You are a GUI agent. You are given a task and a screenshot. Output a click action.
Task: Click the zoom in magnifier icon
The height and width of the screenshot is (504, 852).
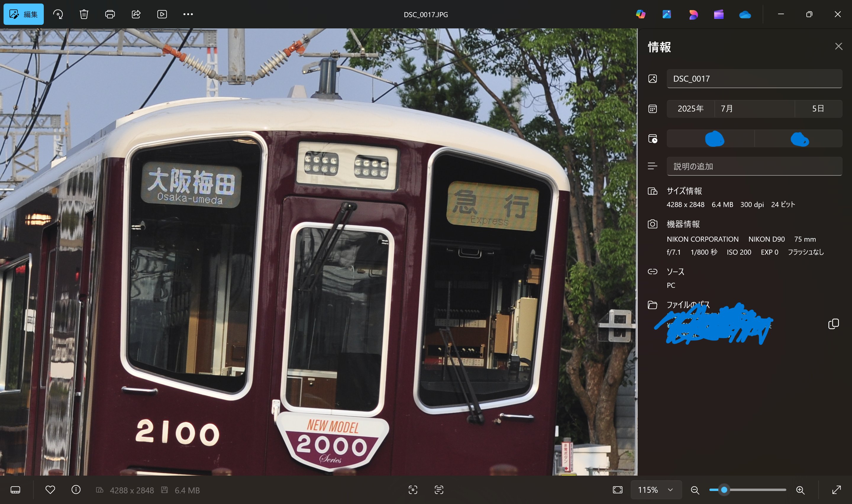tap(801, 490)
